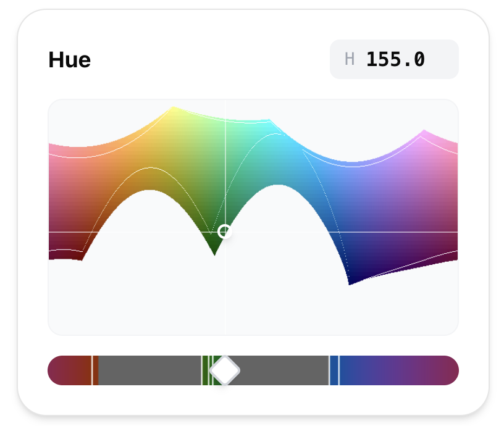Click the left gray section of hue slider
This screenshot has height=426, width=504.
click(x=148, y=370)
